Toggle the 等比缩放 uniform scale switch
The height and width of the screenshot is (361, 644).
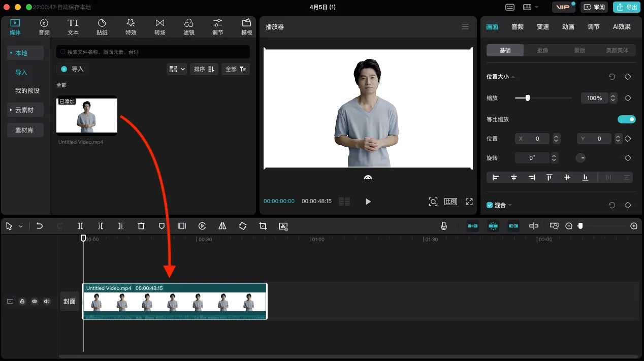[627, 119]
